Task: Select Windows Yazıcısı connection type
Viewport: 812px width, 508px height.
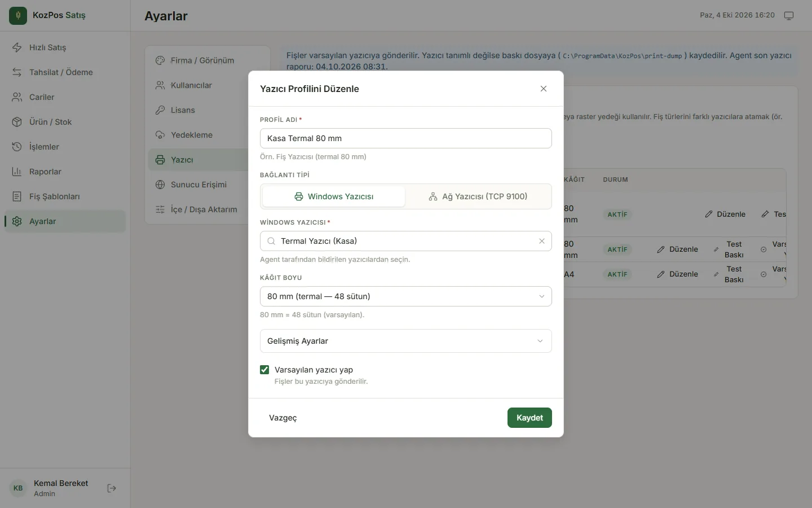Action: 334,196
